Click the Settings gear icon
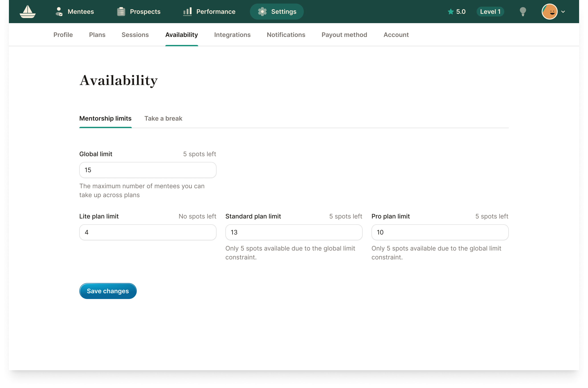The width and height of the screenshot is (588, 388). [262, 12]
